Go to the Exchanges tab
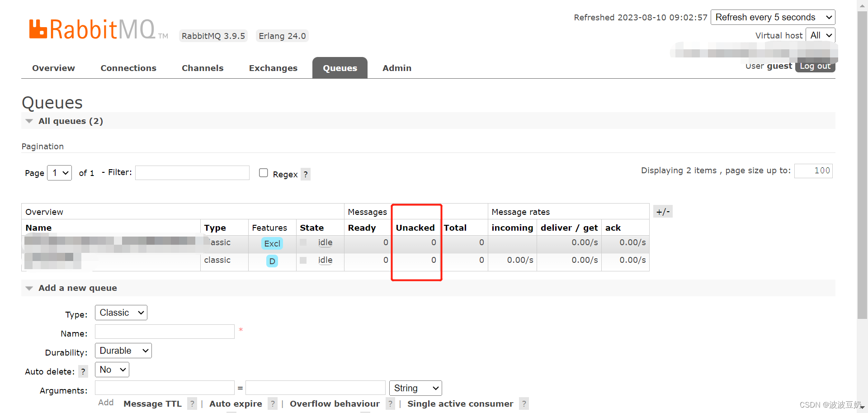Viewport: 868px width, 413px height. coord(273,68)
